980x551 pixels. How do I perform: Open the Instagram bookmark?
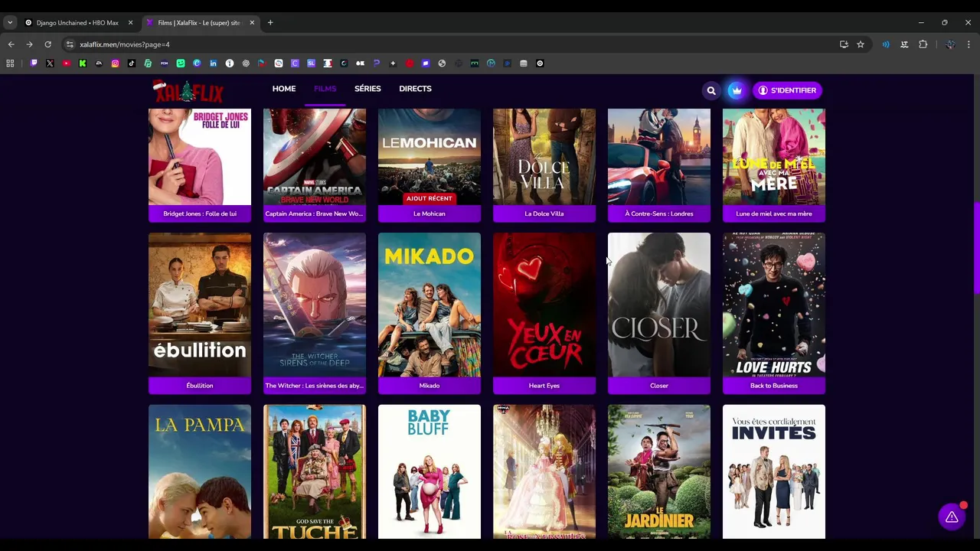[116, 64]
